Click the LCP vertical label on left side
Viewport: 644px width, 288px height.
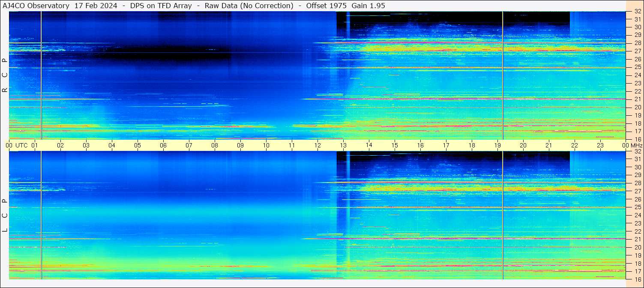5,215
